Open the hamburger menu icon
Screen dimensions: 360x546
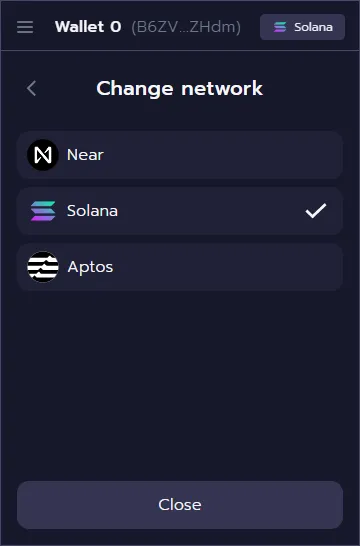tap(25, 27)
